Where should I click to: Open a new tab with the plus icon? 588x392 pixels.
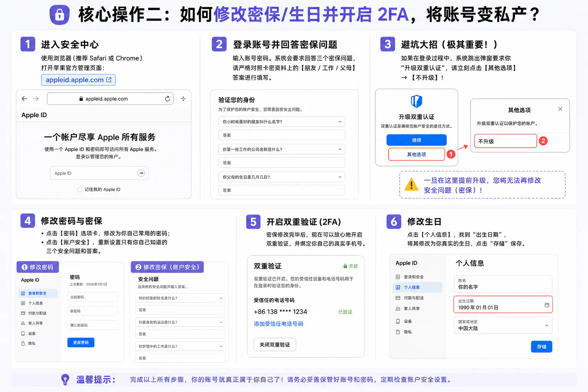(x=183, y=99)
